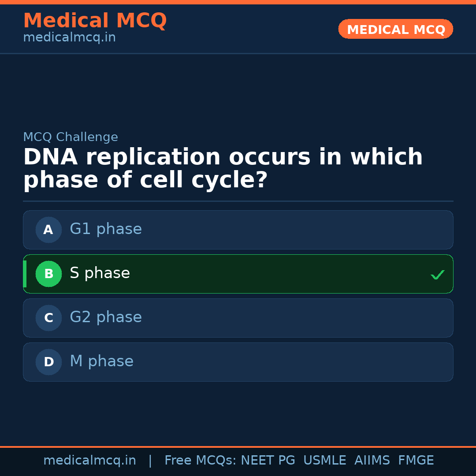Select the G2 phase answer option
Viewport: 476px width, 476px height.
238,318
